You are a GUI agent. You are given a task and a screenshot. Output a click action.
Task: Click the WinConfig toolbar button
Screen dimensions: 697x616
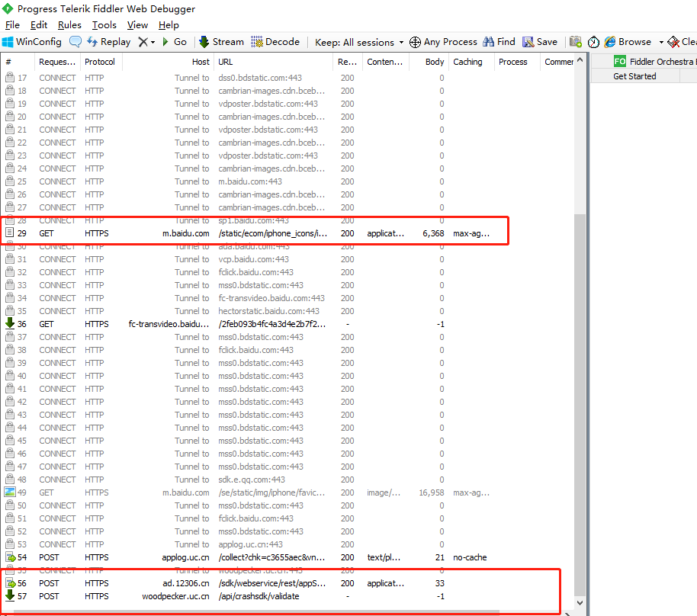(x=32, y=42)
